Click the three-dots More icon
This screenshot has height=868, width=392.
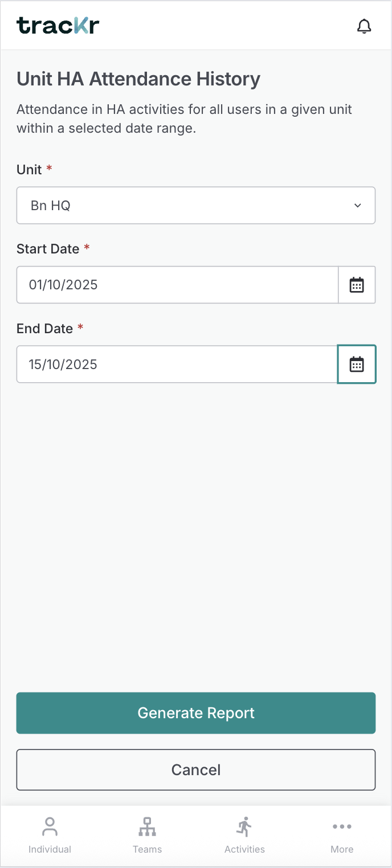click(x=342, y=827)
